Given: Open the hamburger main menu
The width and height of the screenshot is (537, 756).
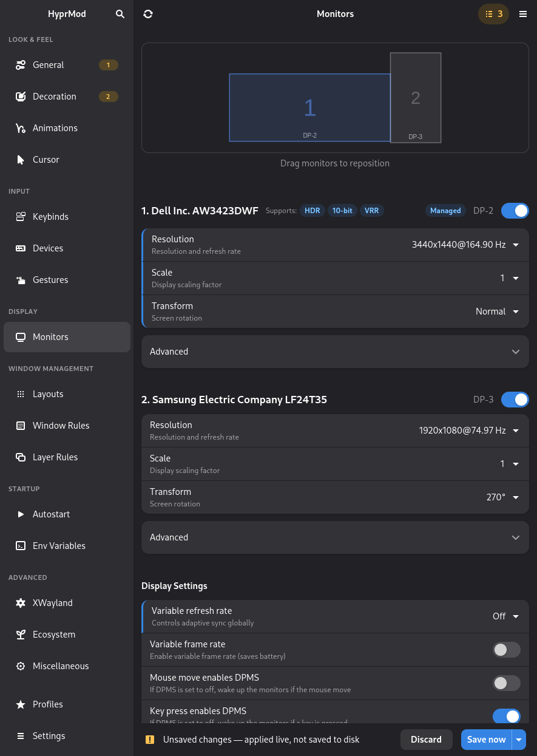Looking at the screenshot, I should (x=523, y=14).
